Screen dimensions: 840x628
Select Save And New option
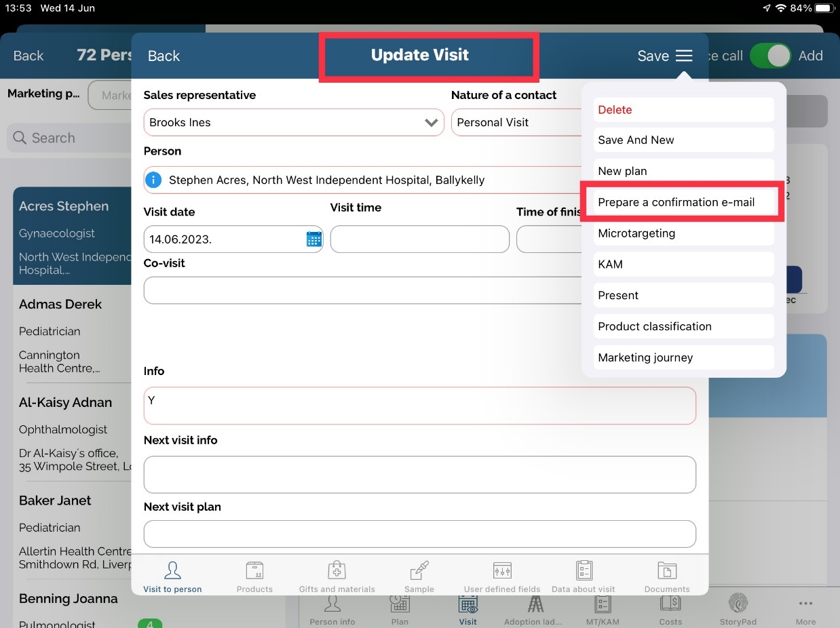[x=683, y=140]
